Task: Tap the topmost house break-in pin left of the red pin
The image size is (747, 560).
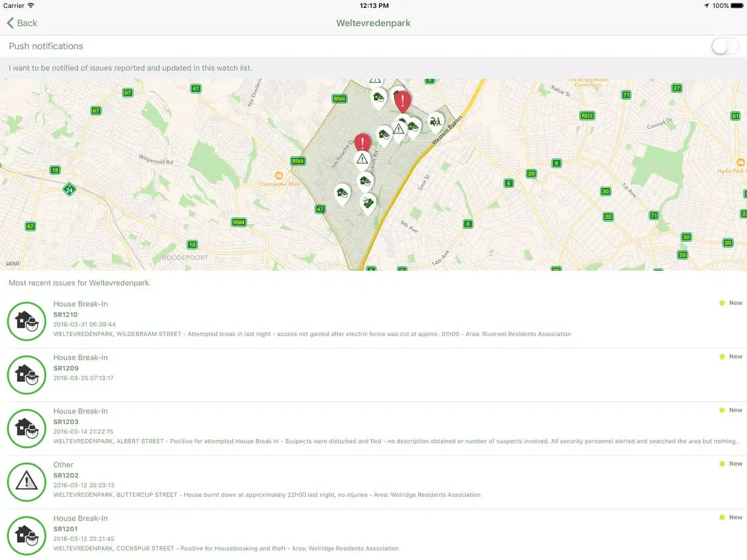Action: tap(379, 99)
